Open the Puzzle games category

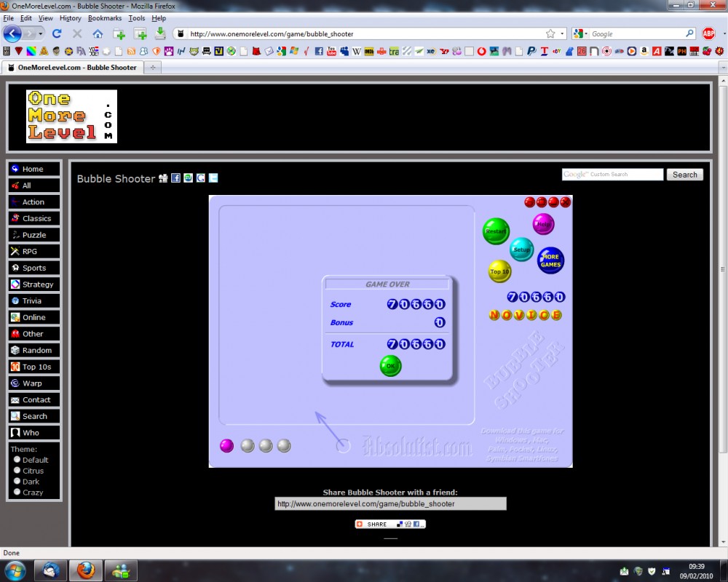point(34,235)
